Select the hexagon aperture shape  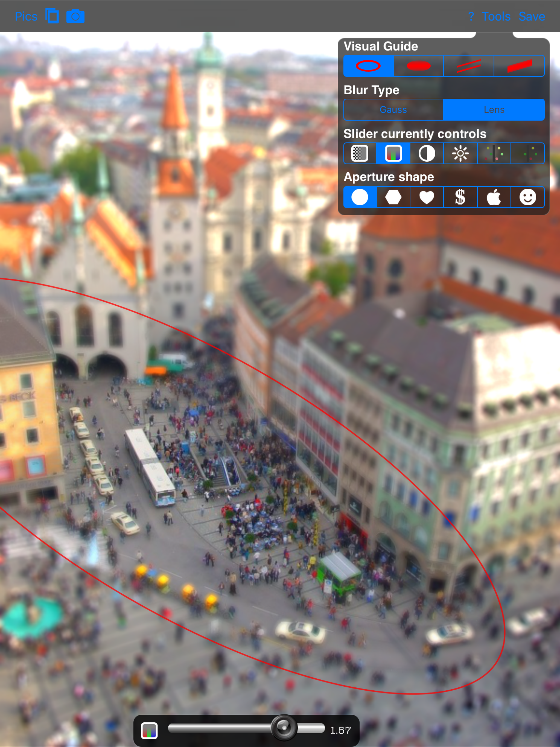(393, 197)
